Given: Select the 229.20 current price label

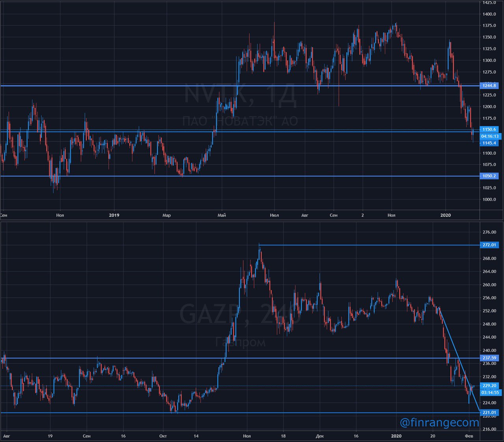Looking at the screenshot, I should [x=489, y=386].
